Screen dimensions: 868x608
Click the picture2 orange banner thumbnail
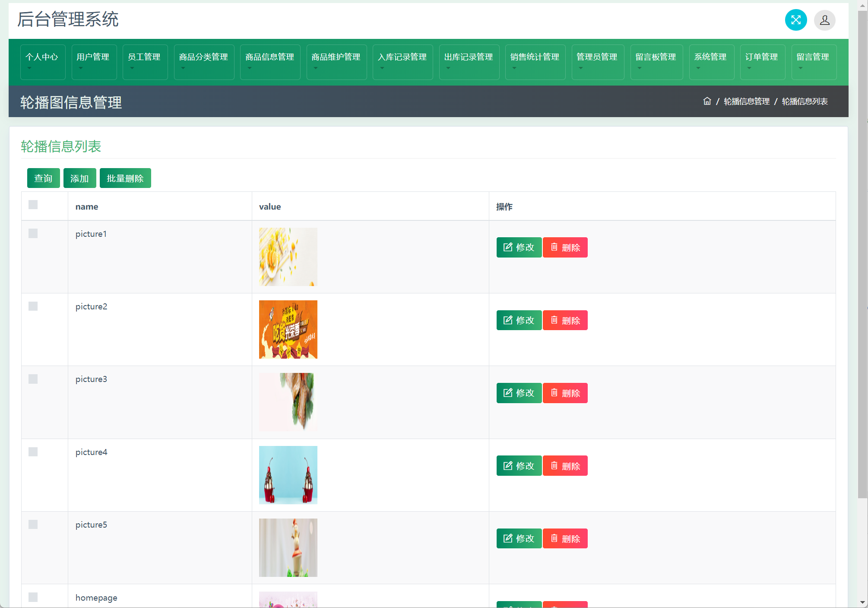coord(288,329)
